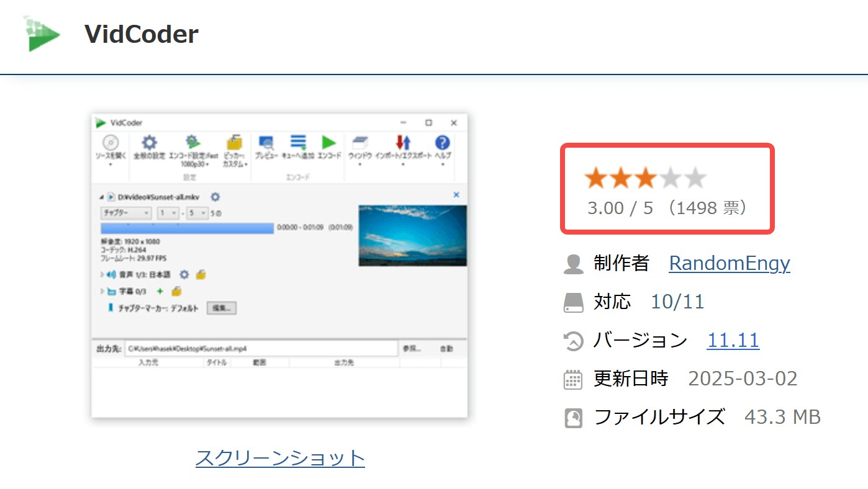Click the 自動 button next to 参照
This screenshot has height=489, width=868.
[446, 349]
